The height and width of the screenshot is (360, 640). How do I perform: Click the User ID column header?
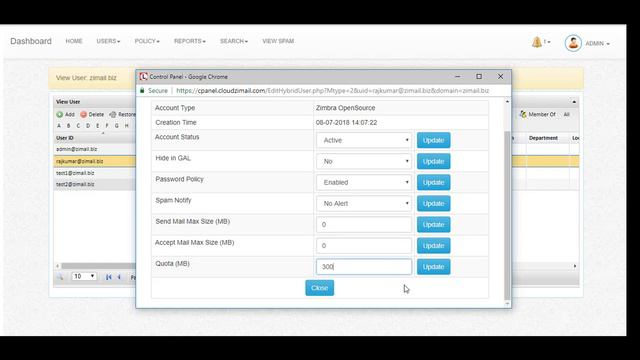click(x=64, y=138)
